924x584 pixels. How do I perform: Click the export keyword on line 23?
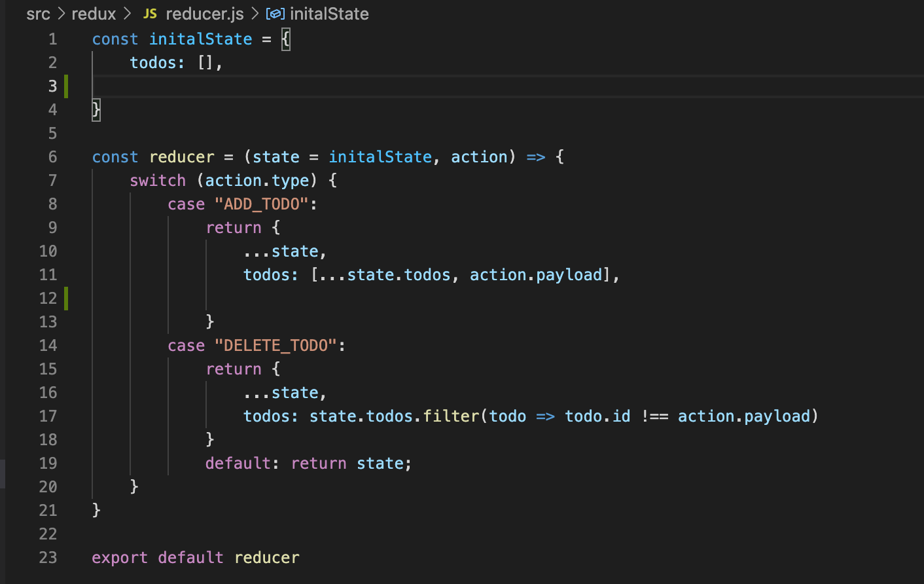tap(120, 558)
